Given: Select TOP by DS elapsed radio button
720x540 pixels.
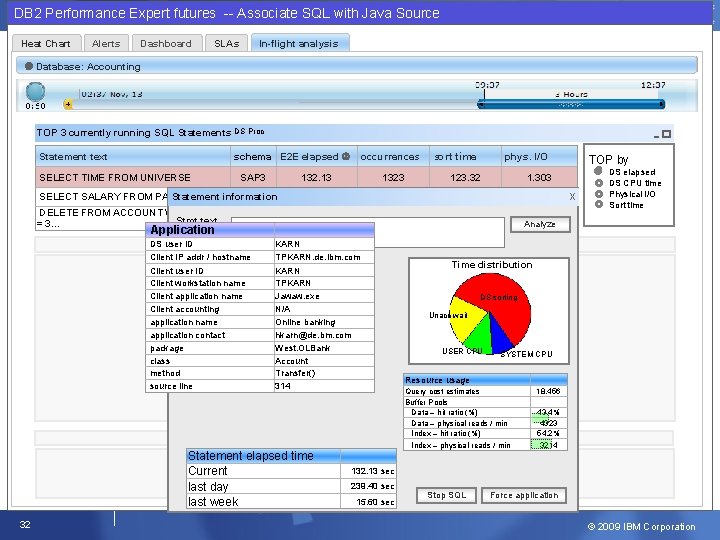Looking at the screenshot, I should point(598,171).
